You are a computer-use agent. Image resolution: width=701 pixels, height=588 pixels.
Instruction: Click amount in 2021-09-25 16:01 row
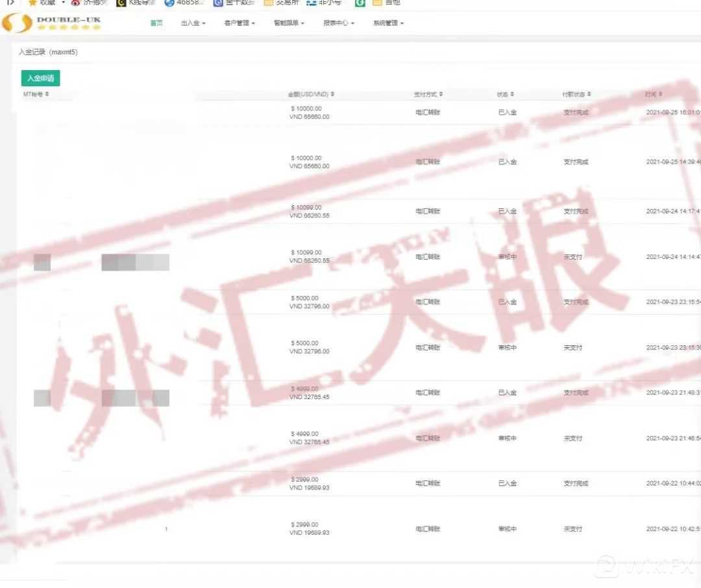[x=310, y=113]
